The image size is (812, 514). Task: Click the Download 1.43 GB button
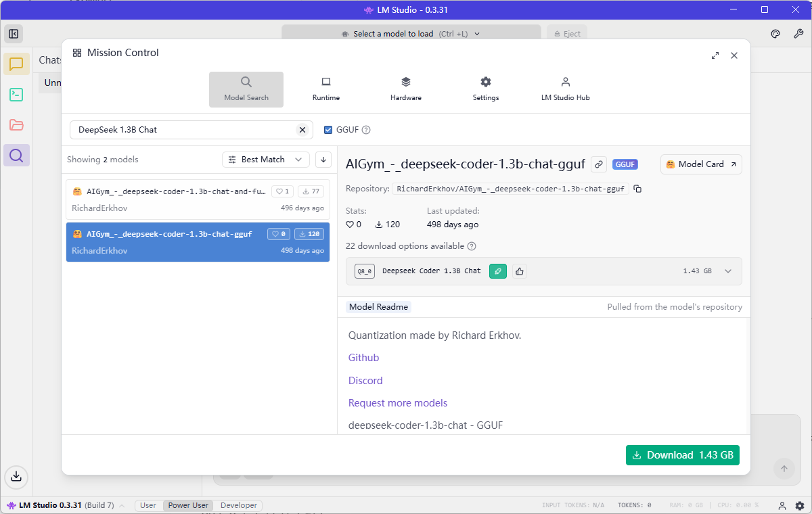pyautogui.click(x=683, y=455)
